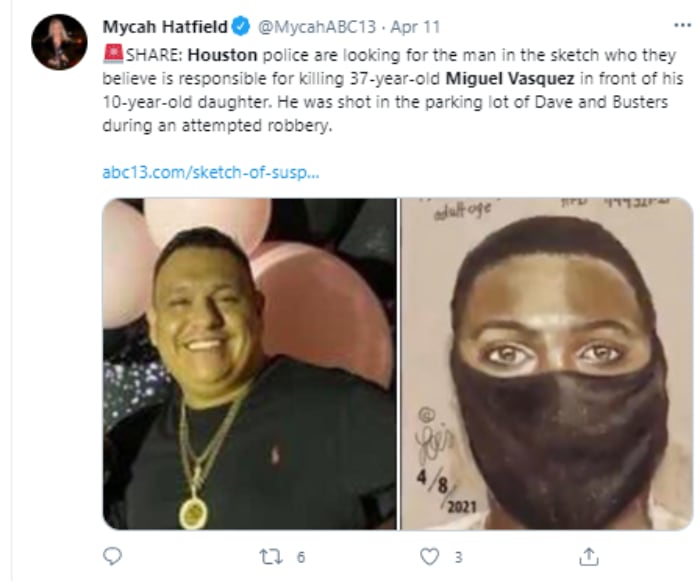Image resolution: width=700 pixels, height=583 pixels.
Task: Enlarge the photo of smiling man
Action: (x=250, y=363)
